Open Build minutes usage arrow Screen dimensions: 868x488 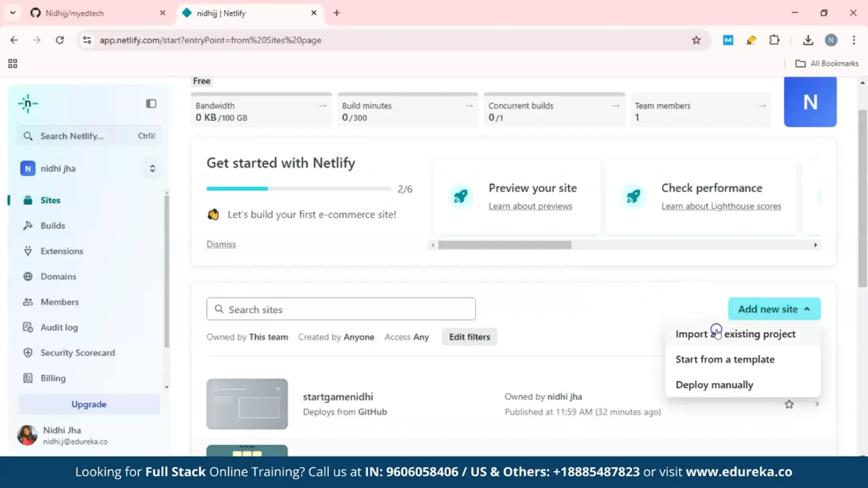pyautogui.click(x=469, y=105)
